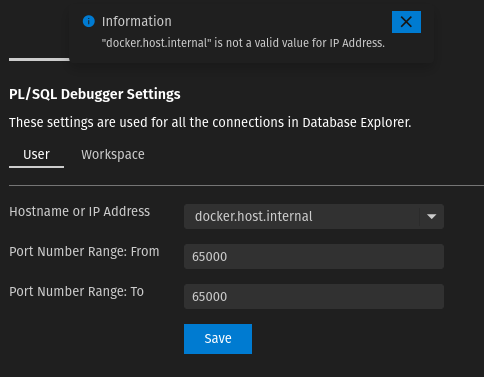The width and height of the screenshot is (484, 377).
Task: Click the Information notification title
Action: [x=136, y=21]
